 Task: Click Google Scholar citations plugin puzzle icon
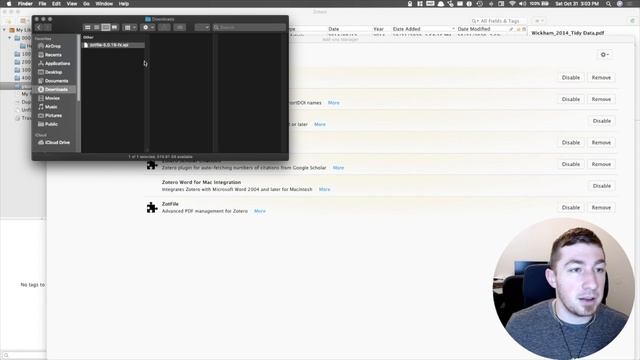(152, 165)
